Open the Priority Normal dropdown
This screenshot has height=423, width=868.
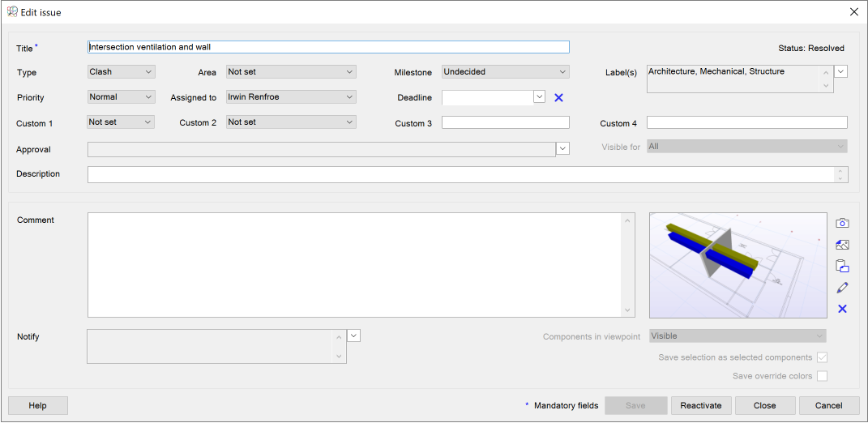(x=122, y=97)
